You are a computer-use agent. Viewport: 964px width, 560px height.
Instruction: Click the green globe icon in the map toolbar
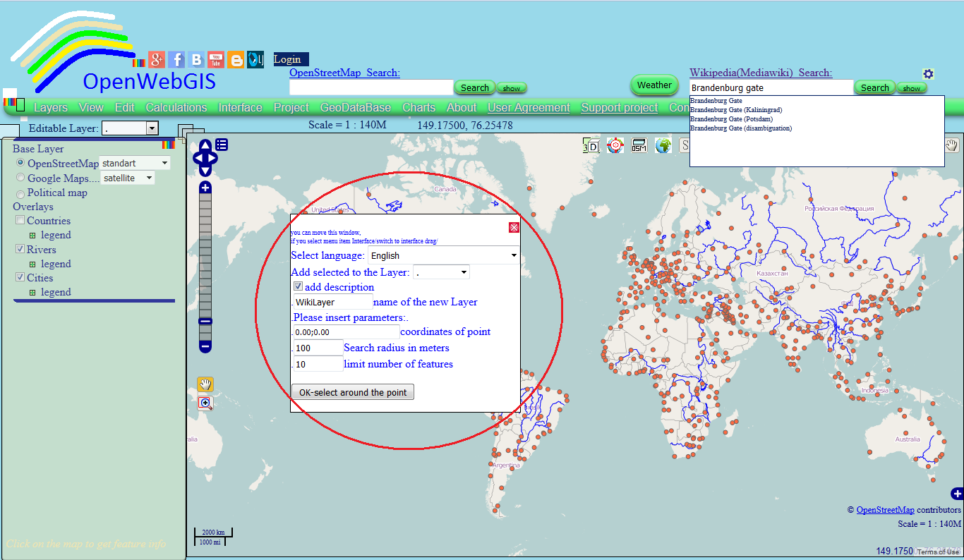(662, 145)
